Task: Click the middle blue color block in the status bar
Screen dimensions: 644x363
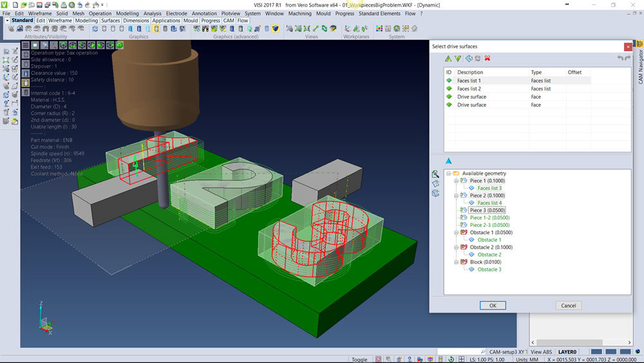Action: pos(611,351)
